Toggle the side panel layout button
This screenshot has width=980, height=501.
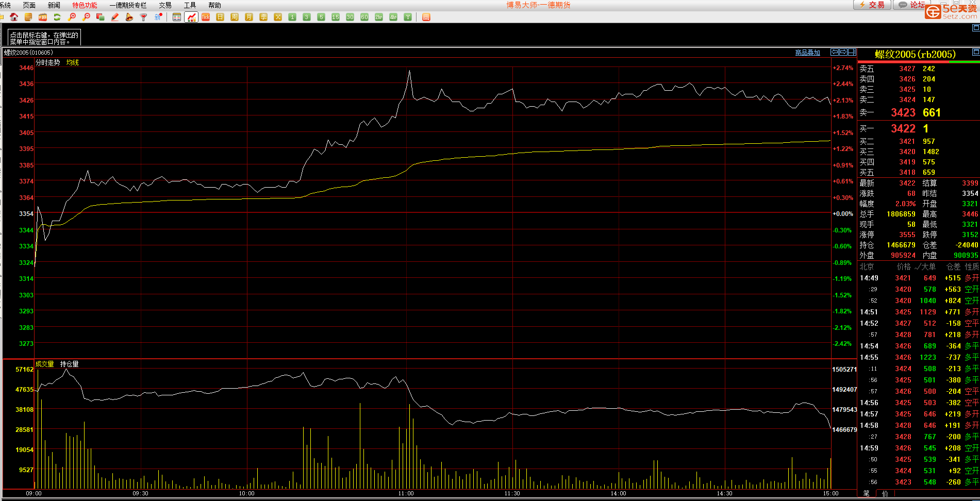click(852, 52)
